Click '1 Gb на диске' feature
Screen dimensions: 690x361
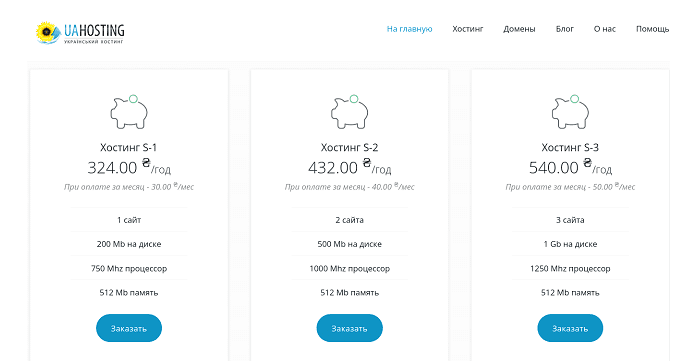point(570,244)
